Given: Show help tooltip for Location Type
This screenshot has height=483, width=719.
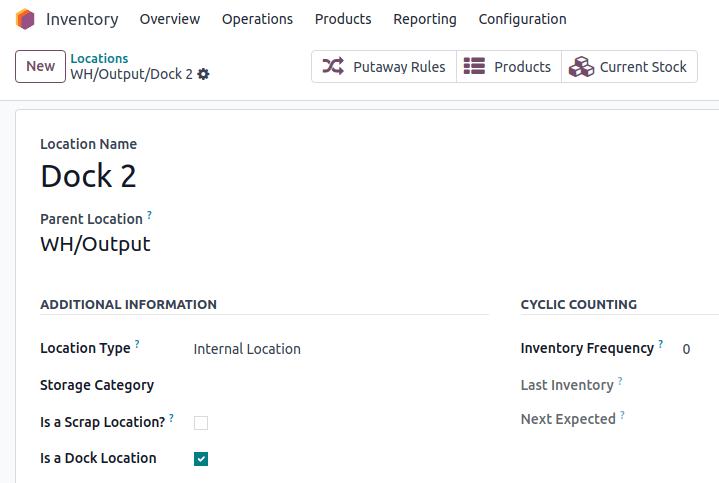Looking at the screenshot, I should click(x=137, y=344).
